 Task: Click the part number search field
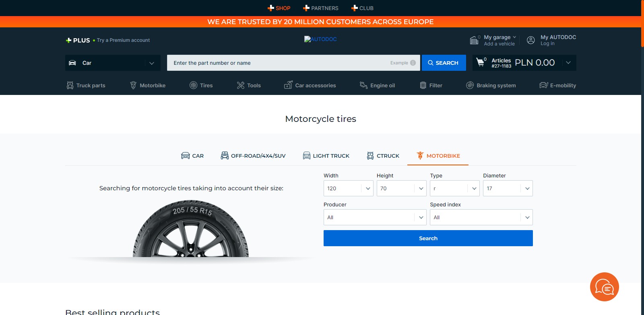(278, 63)
